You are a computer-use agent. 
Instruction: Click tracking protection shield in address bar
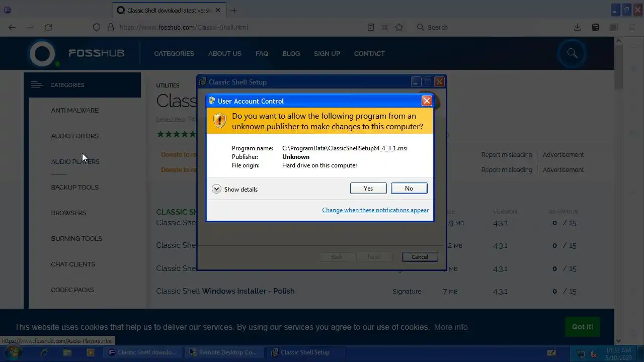97,27
